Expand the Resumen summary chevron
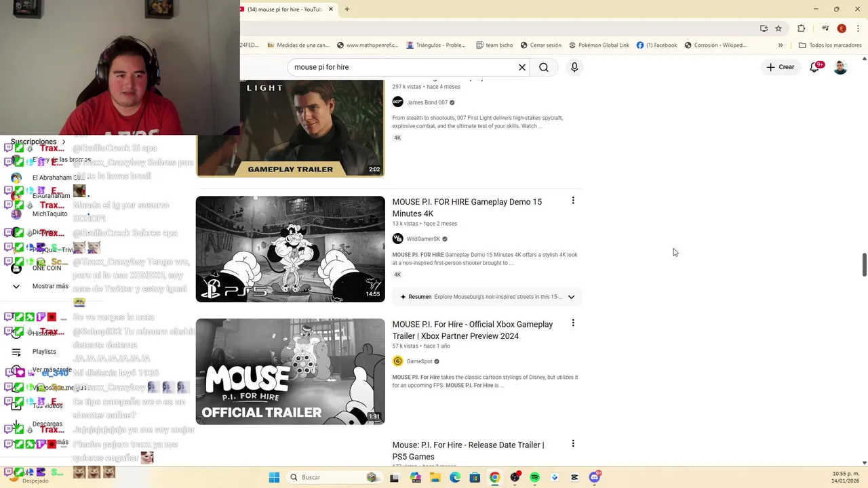This screenshot has height=488, width=868. click(x=571, y=297)
